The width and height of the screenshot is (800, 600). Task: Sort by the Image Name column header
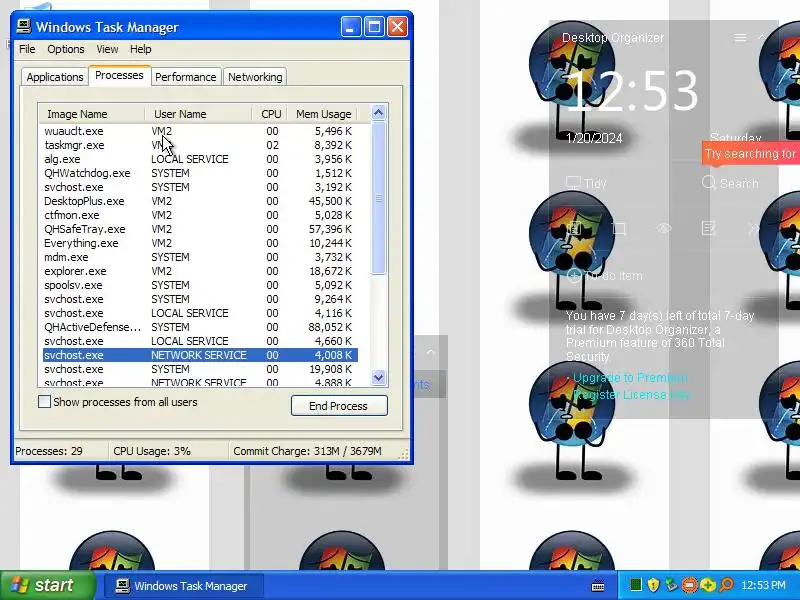pos(91,114)
